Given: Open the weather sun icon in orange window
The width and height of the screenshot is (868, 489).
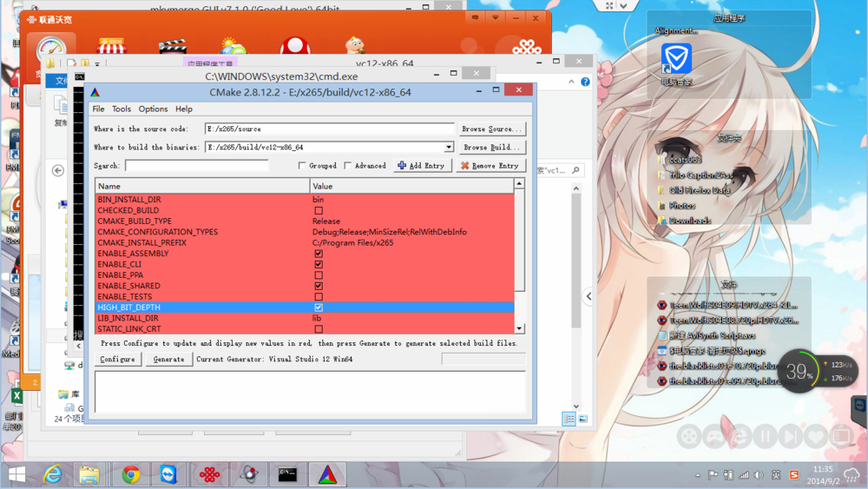Looking at the screenshot, I should (233, 45).
